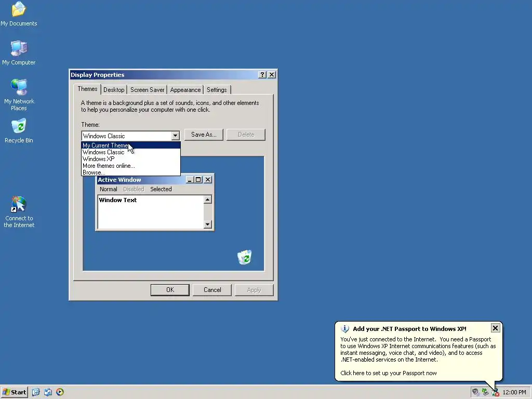
Task: Confirm with the OK button
Action: [x=170, y=290]
